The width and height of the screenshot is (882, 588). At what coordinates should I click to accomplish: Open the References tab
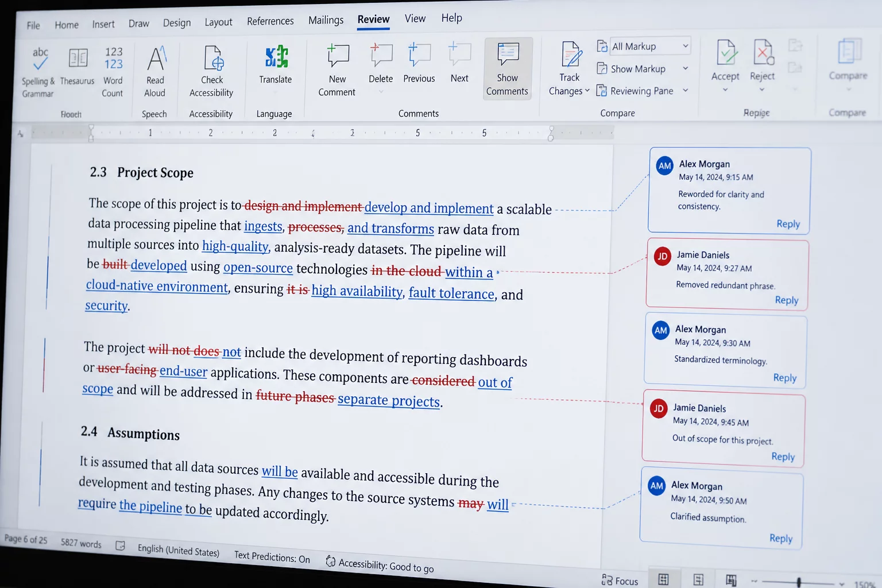270,21
